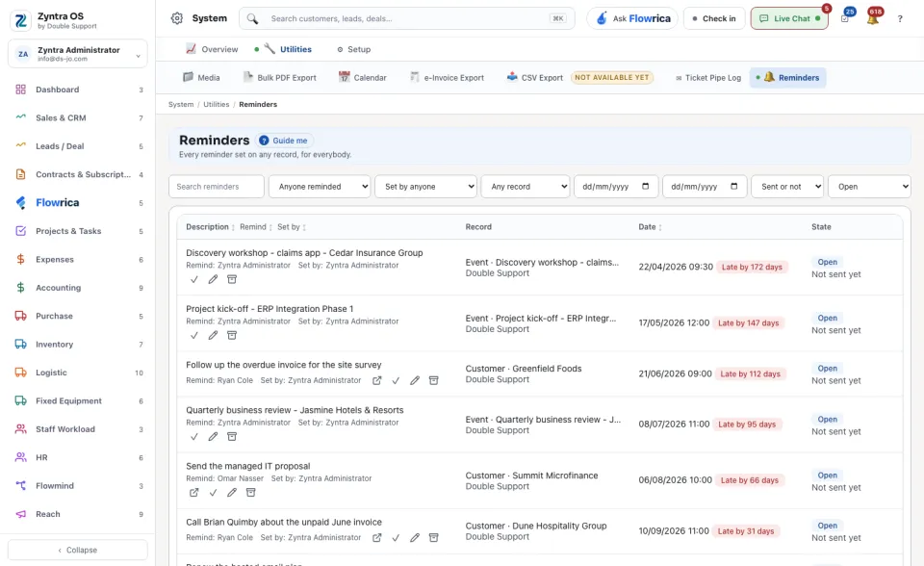924x566 pixels.
Task: Open the Anyone reminded filter dropdown
Action: tap(320, 187)
